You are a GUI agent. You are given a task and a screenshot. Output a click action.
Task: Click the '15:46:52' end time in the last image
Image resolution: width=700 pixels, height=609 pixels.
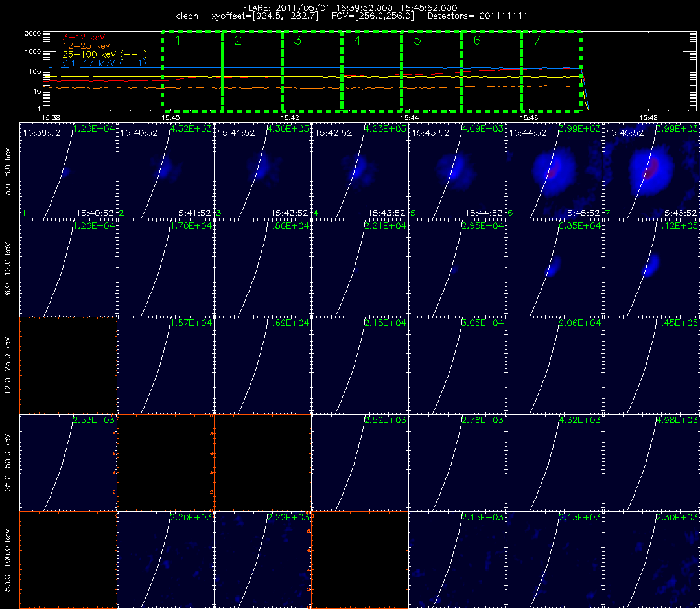point(679,213)
